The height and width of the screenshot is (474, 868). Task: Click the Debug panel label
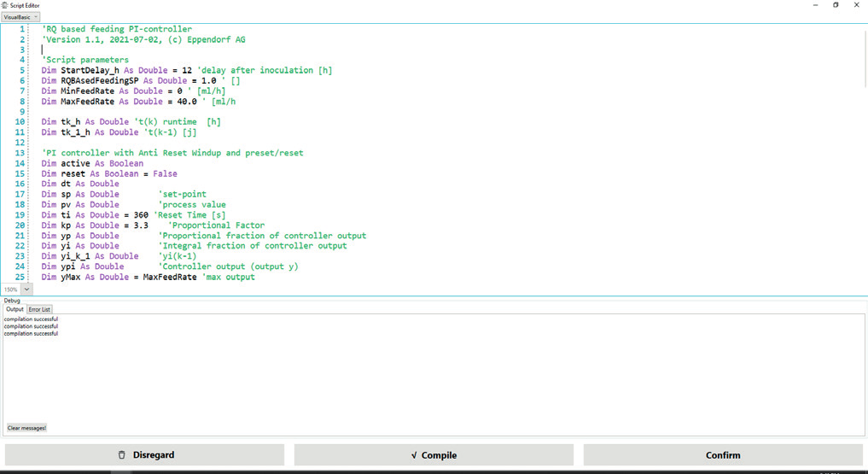(x=12, y=301)
